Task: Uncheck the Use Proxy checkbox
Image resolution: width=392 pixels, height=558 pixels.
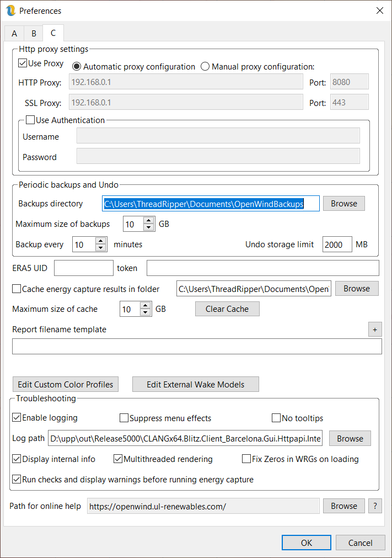Action: tap(23, 63)
